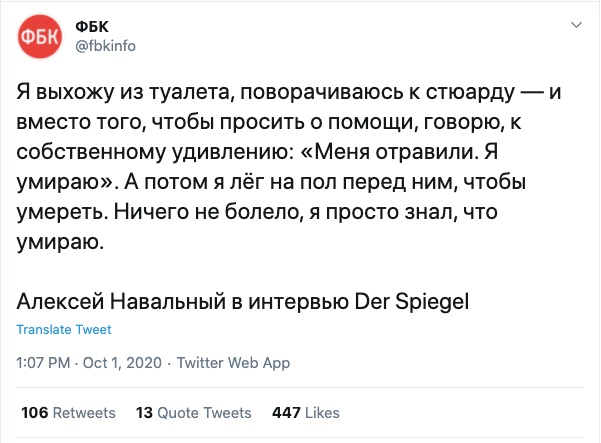The width and height of the screenshot is (601, 443).
Task: Click the Oct 1, 2020 date
Action: click(121, 364)
